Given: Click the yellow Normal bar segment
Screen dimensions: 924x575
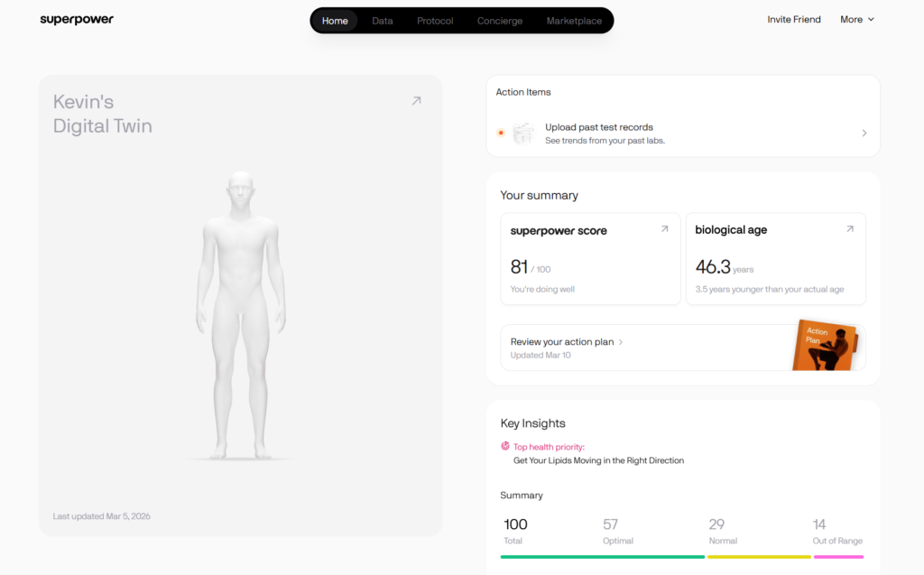Looking at the screenshot, I should click(759, 557).
